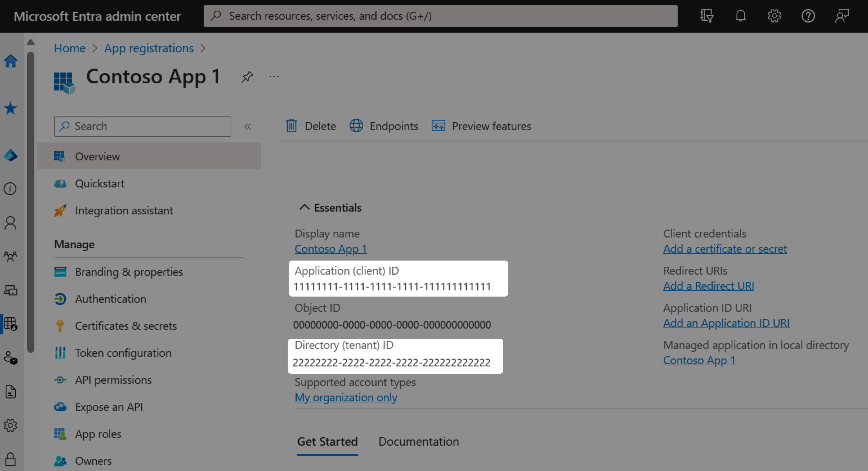The height and width of the screenshot is (471, 868).
Task: Open the padlock icon in left rail
Action: (10, 459)
